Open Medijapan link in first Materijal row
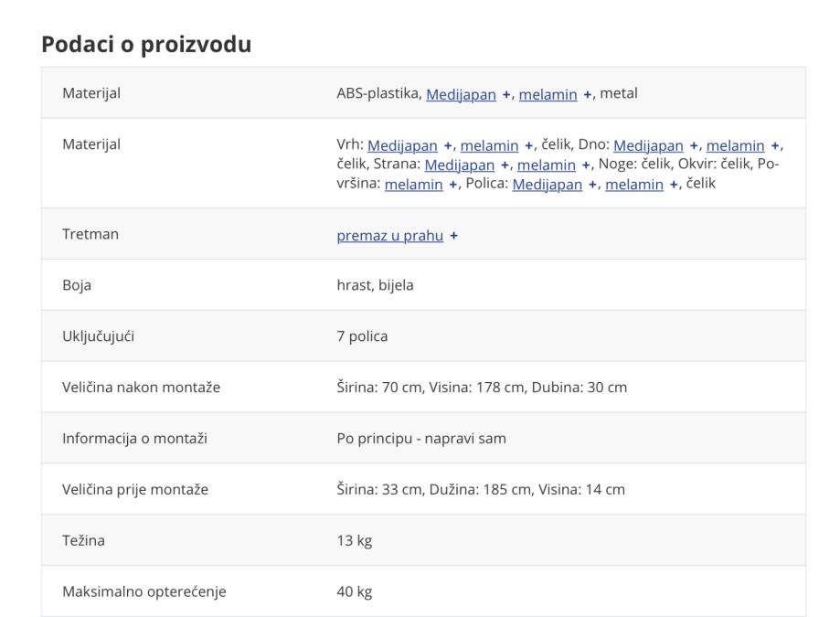This screenshot has width=840, height=617. 461,93
